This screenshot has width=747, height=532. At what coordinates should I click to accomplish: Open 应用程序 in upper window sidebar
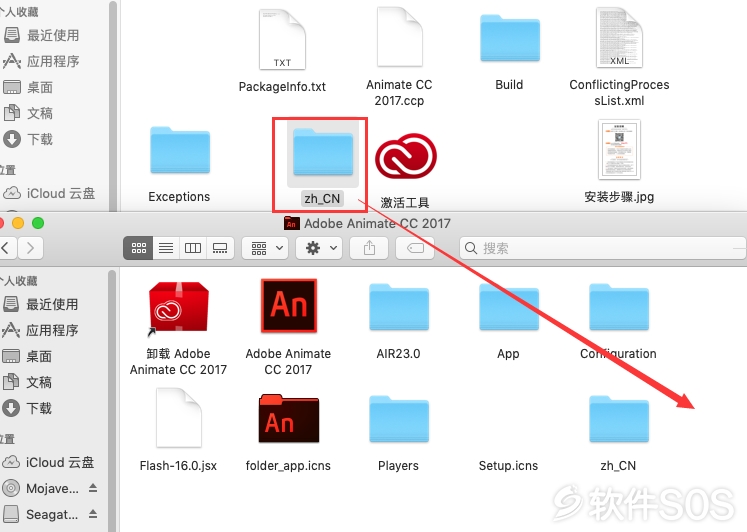(x=53, y=61)
